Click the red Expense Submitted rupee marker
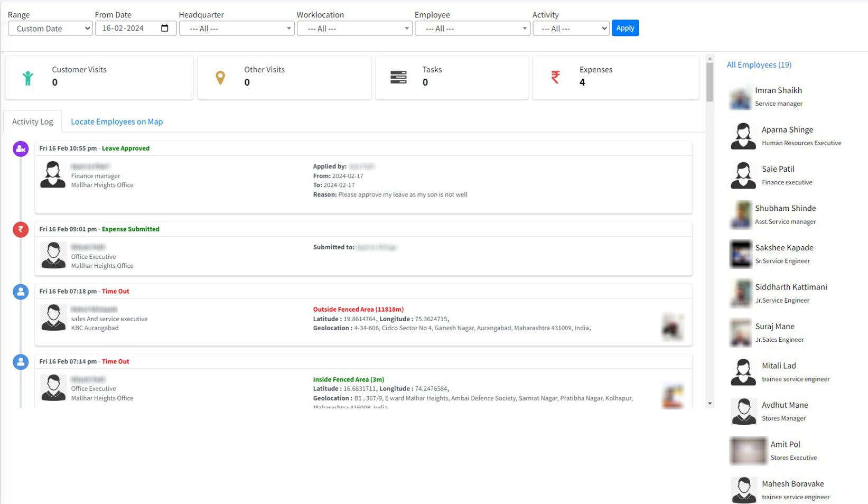 click(21, 229)
